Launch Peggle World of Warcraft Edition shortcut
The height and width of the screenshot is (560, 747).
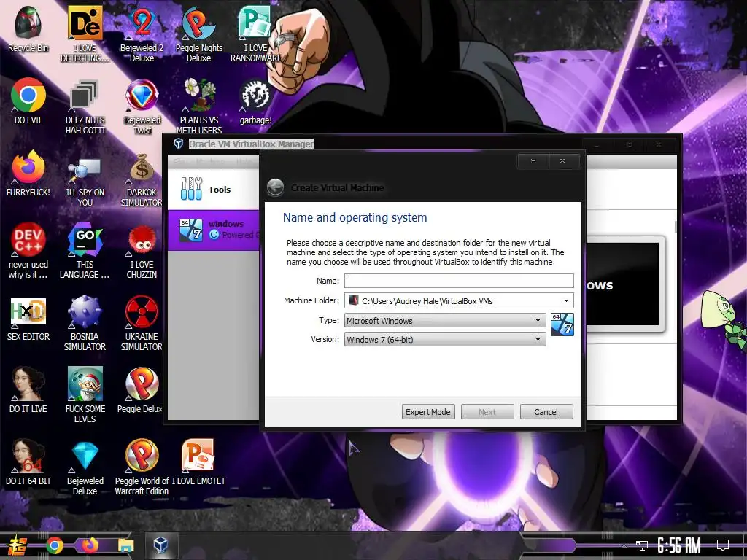click(x=142, y=467)
